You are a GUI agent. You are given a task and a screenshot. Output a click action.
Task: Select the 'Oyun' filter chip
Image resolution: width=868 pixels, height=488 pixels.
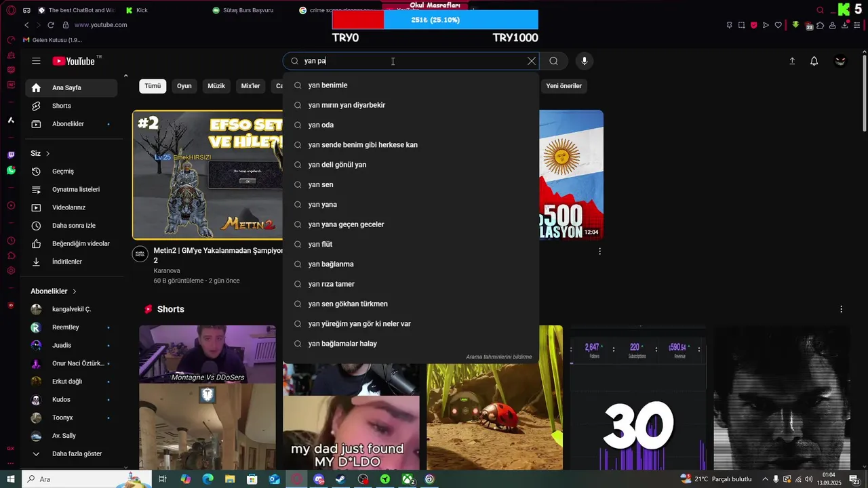(x=184, y=86)
